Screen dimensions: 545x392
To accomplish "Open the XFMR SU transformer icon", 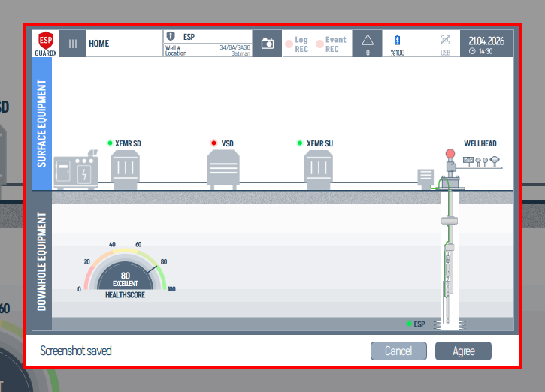I will pyautogui.click(x=319, y=170).
